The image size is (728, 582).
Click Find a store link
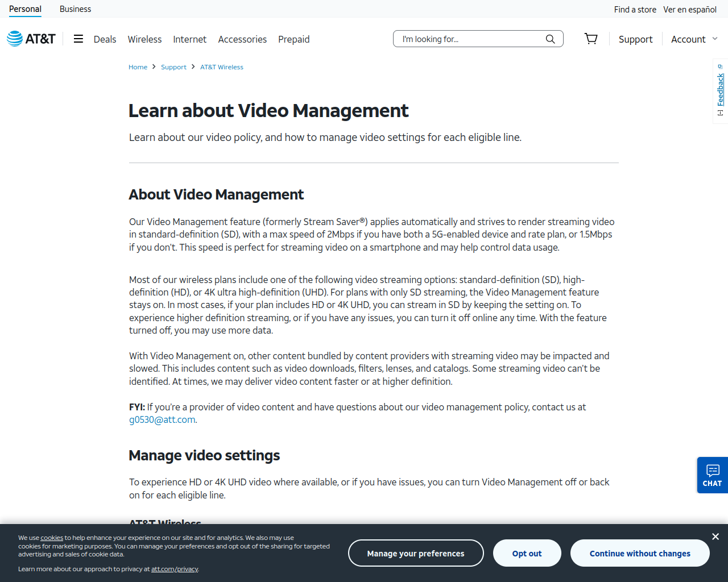point(635,10)
